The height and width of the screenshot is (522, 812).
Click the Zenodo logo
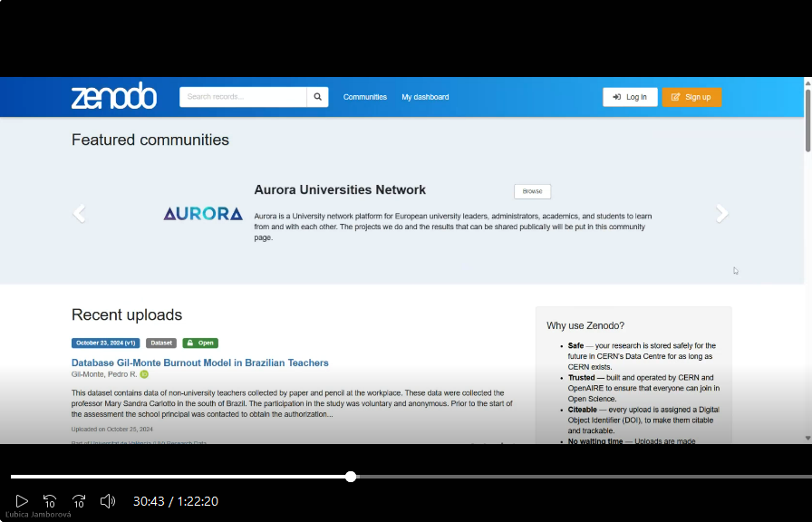114,96
